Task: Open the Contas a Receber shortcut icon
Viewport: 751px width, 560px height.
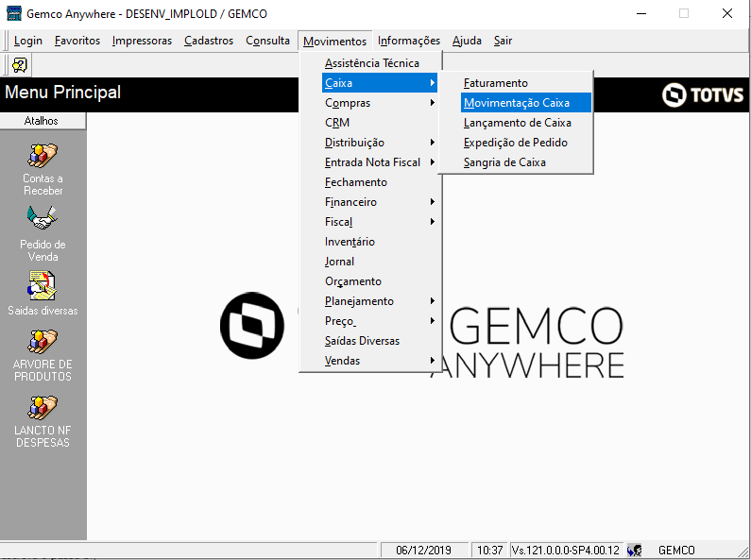Action: point(43,156)
